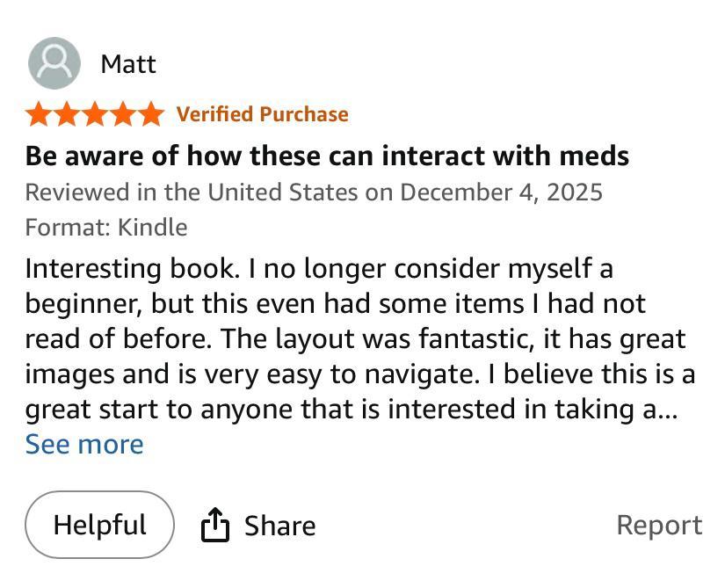The width and height of the screenshot is (725, 588).
Task: Click the first orange rating star
Action: (x=39, y=114)
